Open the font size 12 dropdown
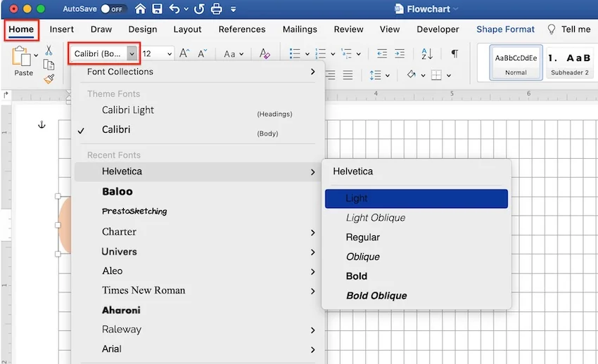 tap(170, 54)
